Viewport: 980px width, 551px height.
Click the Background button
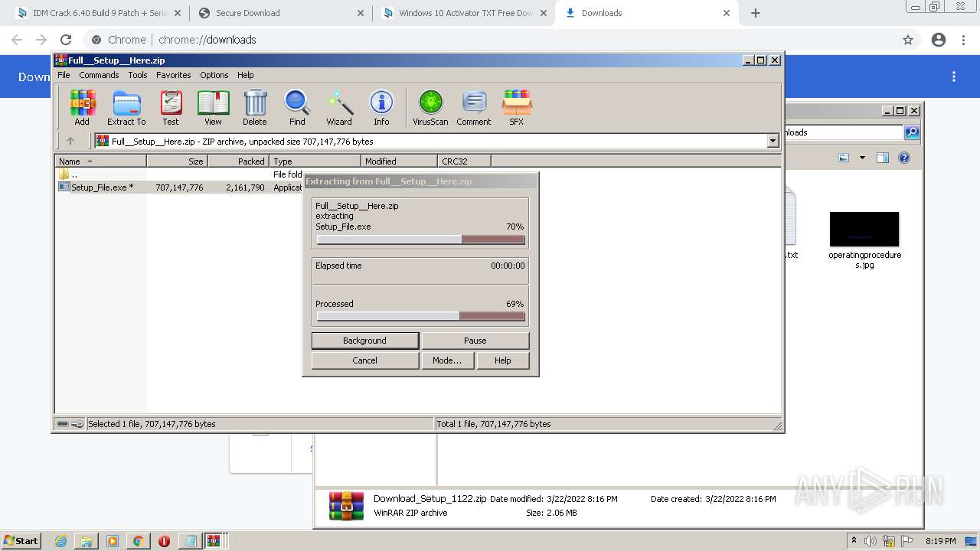(365, 341)
